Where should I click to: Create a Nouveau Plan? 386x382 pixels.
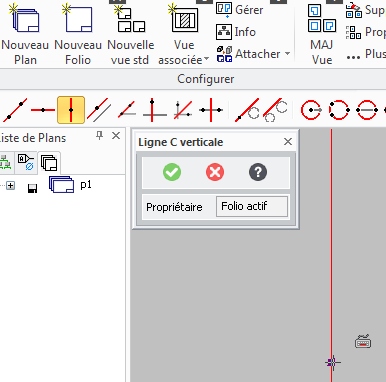[x=25, y=33]
